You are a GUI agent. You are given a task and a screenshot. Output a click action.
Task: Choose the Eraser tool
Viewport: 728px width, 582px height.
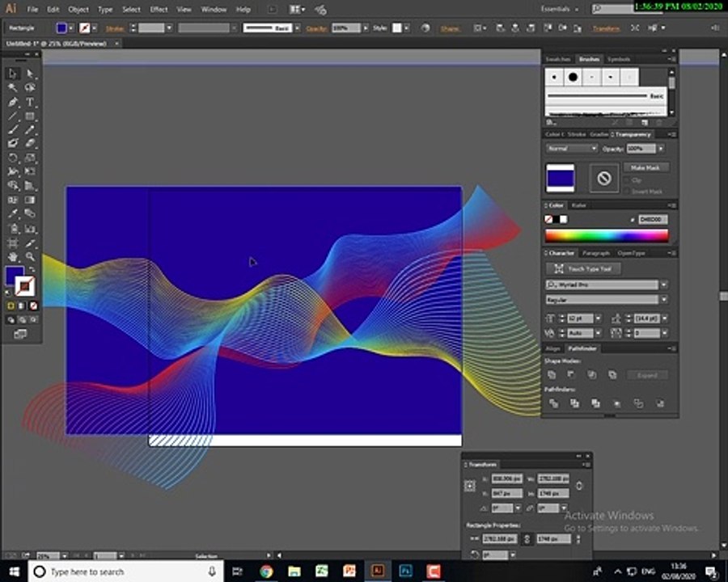click(x=30, y=143)
